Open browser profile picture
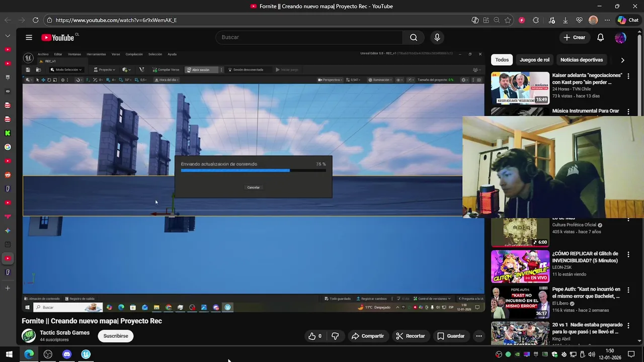 (x=593, y=20)
